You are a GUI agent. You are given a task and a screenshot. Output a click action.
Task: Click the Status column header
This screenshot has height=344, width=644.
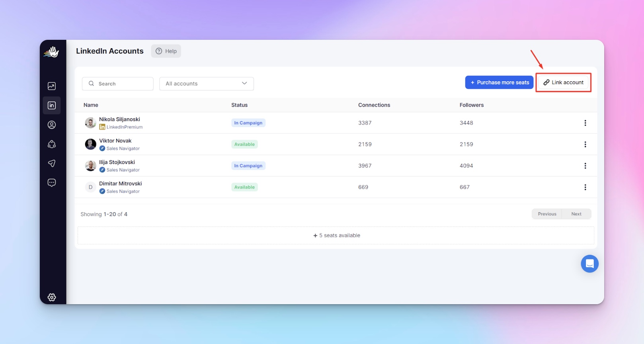click(x=239, y=105)
